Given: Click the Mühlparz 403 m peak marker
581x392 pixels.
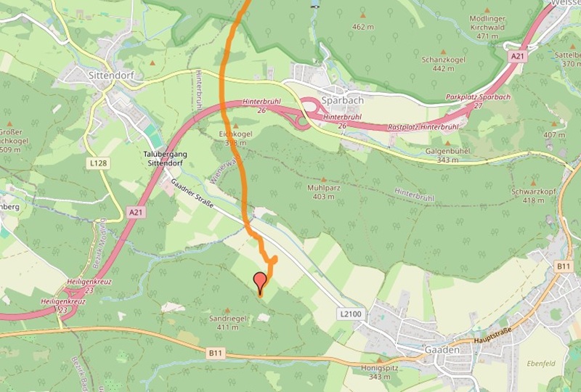Looking at the screenshot, I should [323, 180].
